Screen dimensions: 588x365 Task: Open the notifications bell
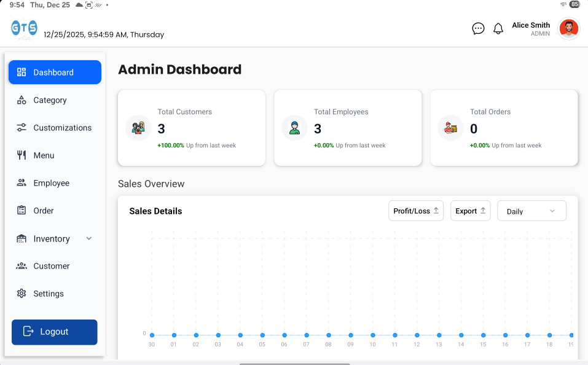click(x=498, y=28)
